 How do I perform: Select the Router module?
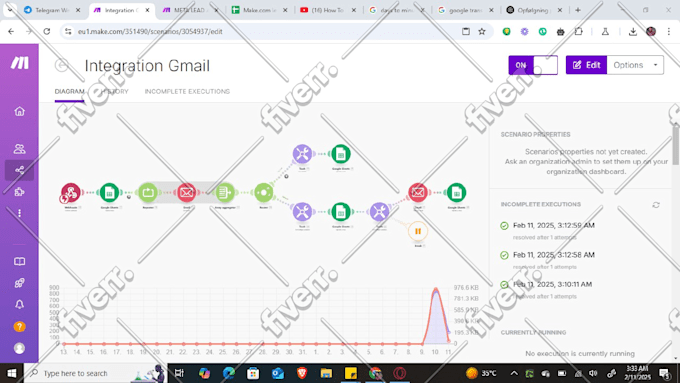[x=264, y=192]
